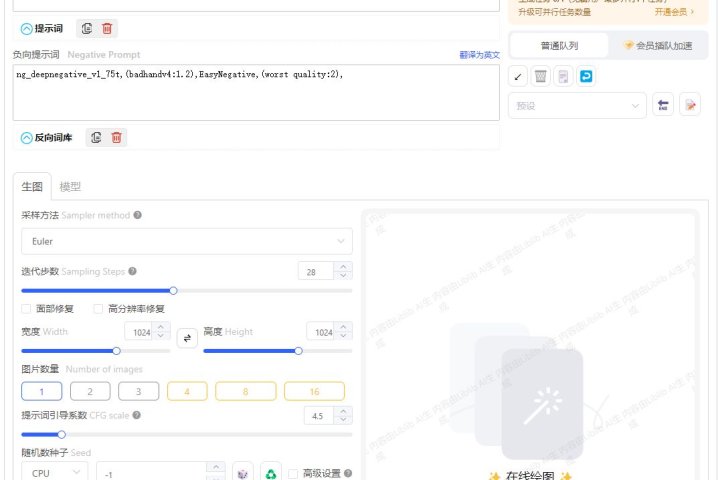The image size is (720, 480).
Task: Enable the 面部修复 checkbox
Action: click(26, 309)
